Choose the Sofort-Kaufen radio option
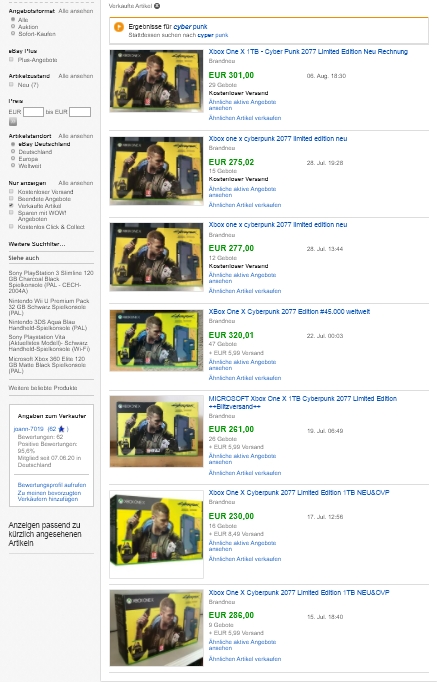 tap(13, 33)
